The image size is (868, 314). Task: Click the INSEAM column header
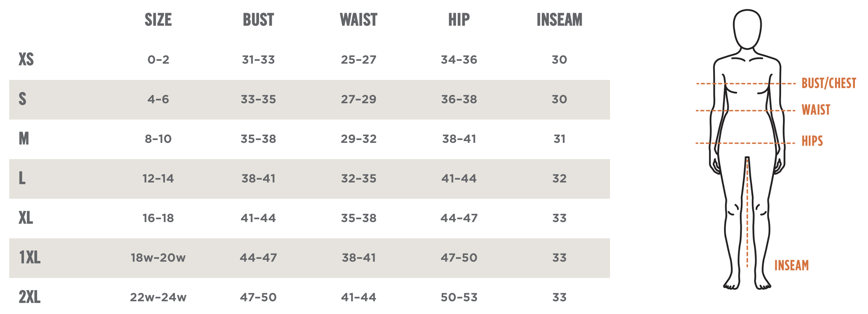click(x=559, y=20)
